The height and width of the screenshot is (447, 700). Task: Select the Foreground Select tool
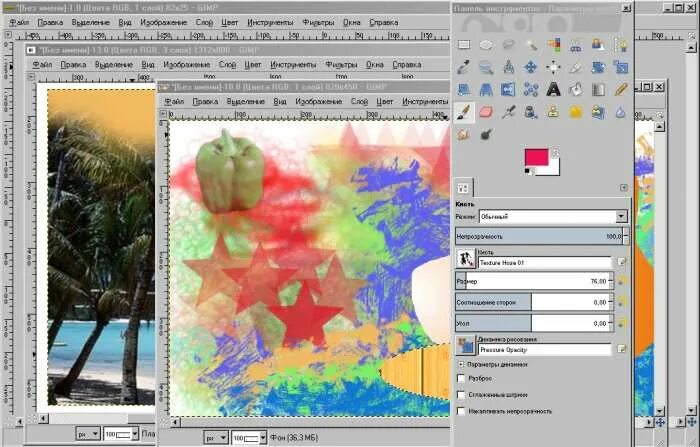tap(598, 45)
